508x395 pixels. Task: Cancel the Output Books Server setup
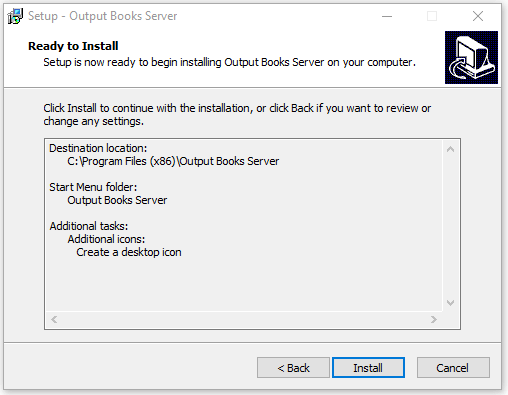(453, 368)
